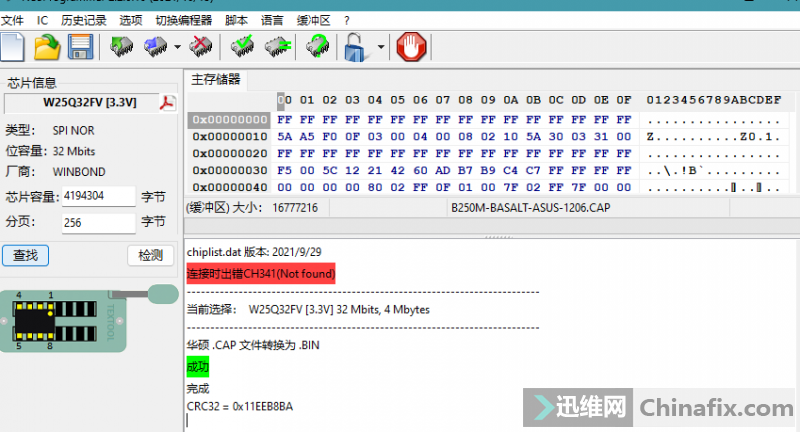This screenshot has height=432, width=800.
Task: Open write chip options dropdown arrow
Action: pos(177,47)
